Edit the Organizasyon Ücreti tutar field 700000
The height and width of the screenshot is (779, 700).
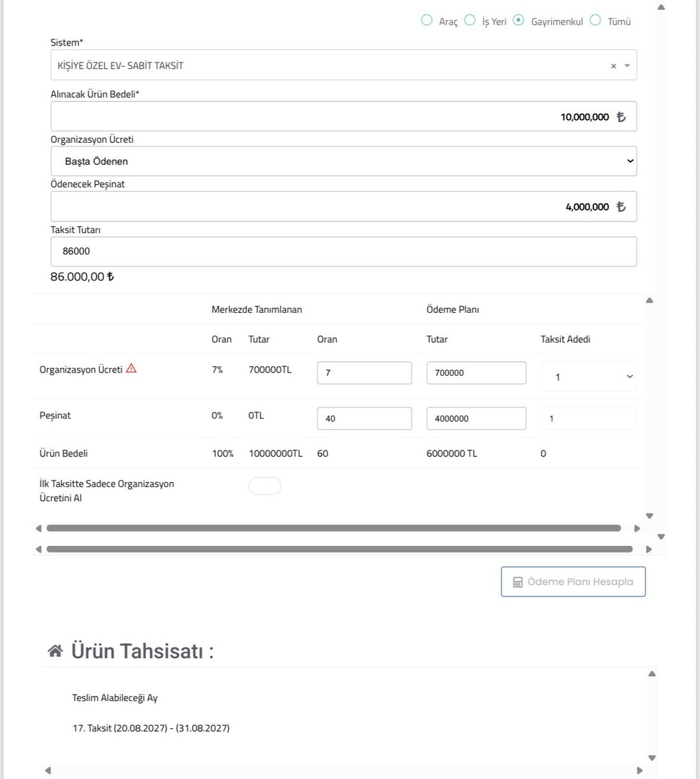point(476,373)
